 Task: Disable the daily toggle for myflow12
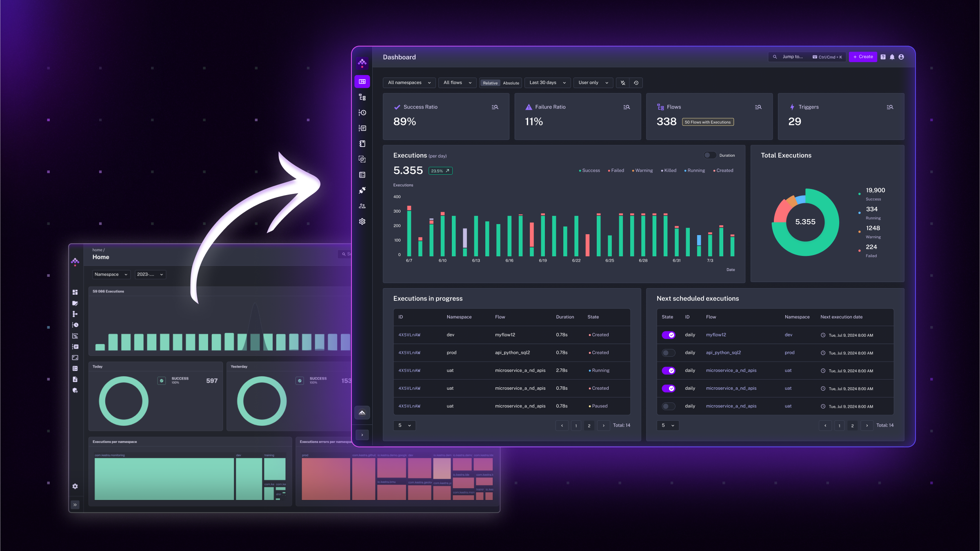coord(669,335)
